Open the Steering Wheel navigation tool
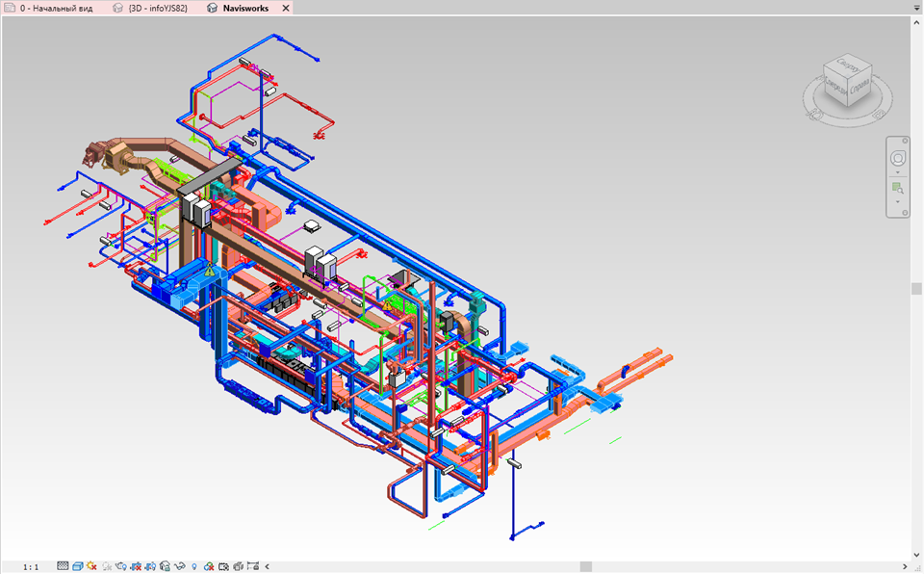The width and height of the screenshot is (924, 574). click(x=898, y=157)
